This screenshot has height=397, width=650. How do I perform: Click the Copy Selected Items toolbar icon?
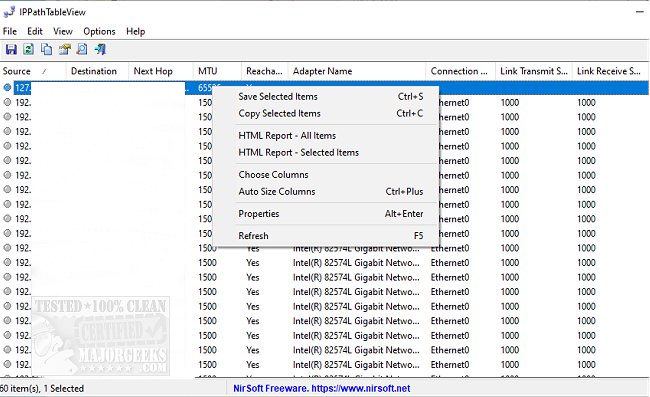(46, 49)
